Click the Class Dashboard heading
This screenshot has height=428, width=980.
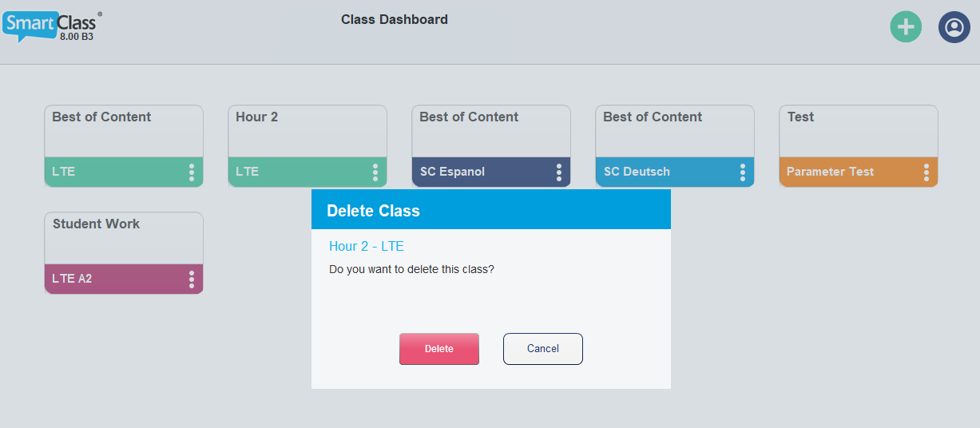[x=395, y=19]
